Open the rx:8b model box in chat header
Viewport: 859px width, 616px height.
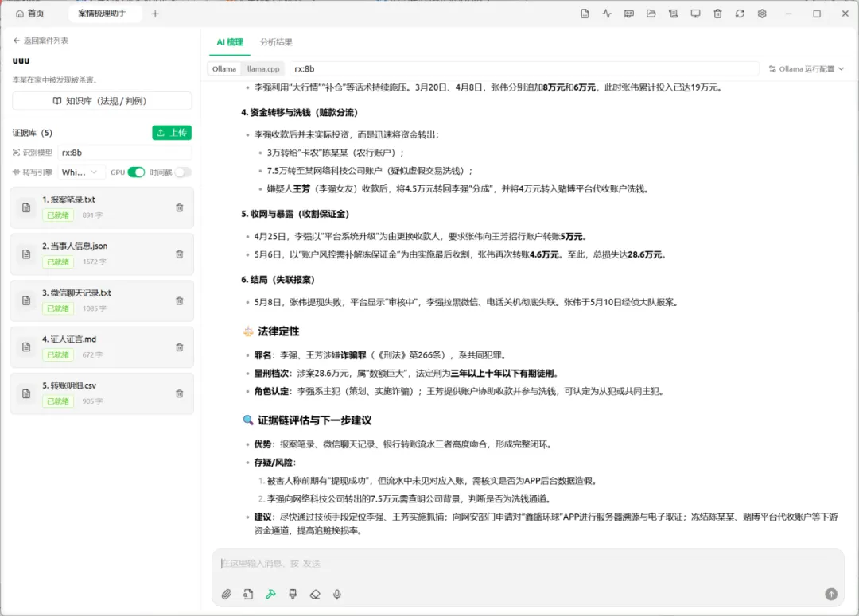(x=523, y=69)
